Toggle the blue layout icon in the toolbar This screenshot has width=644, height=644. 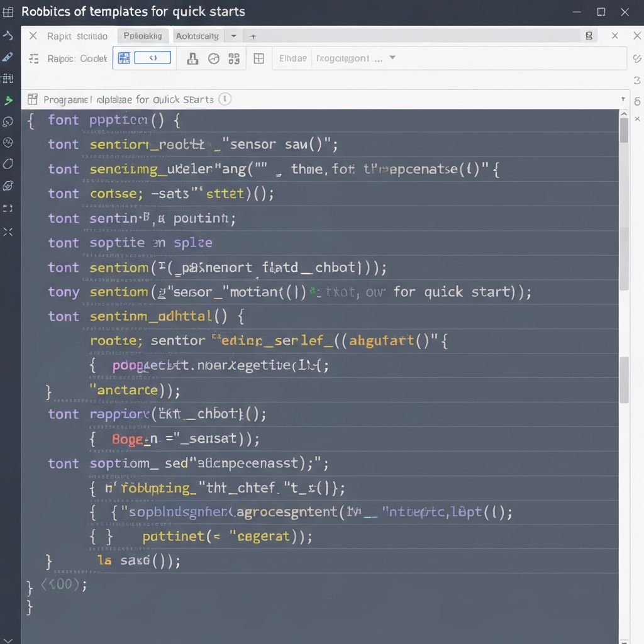[124, 58]
